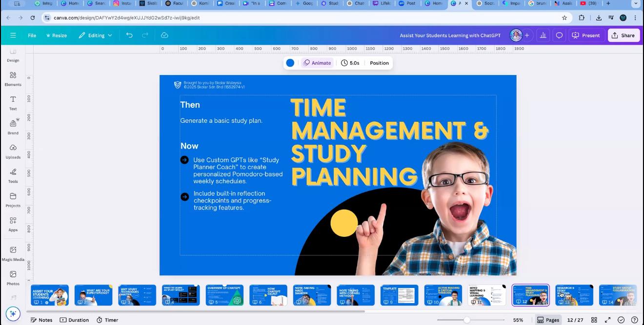
Task: Click the 55% zoom level value
Action: pos(518,320)
